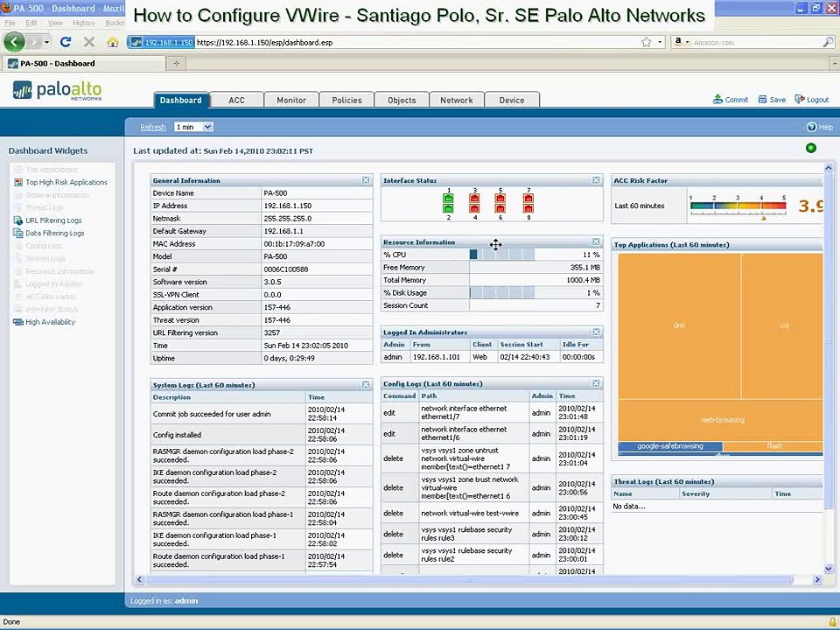Close the System Logs widget
This screenshot has width=840, height=630.
click(x=366, y=385)
